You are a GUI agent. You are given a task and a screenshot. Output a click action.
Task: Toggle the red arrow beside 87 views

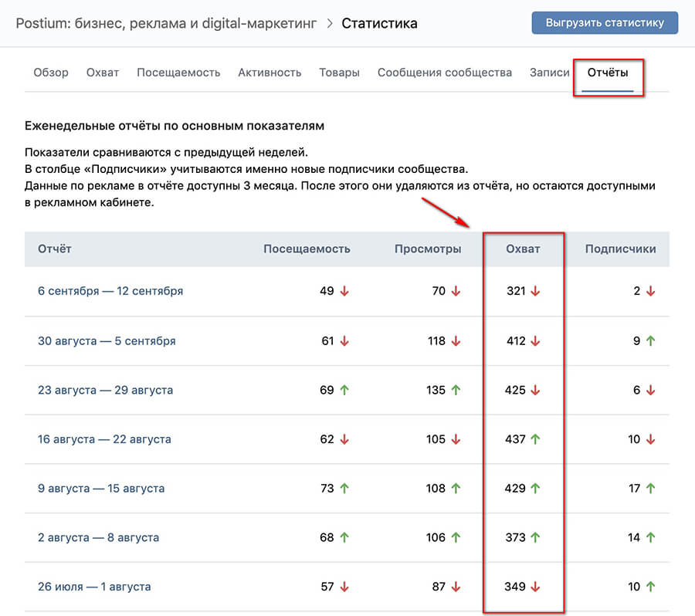[456, 587]
